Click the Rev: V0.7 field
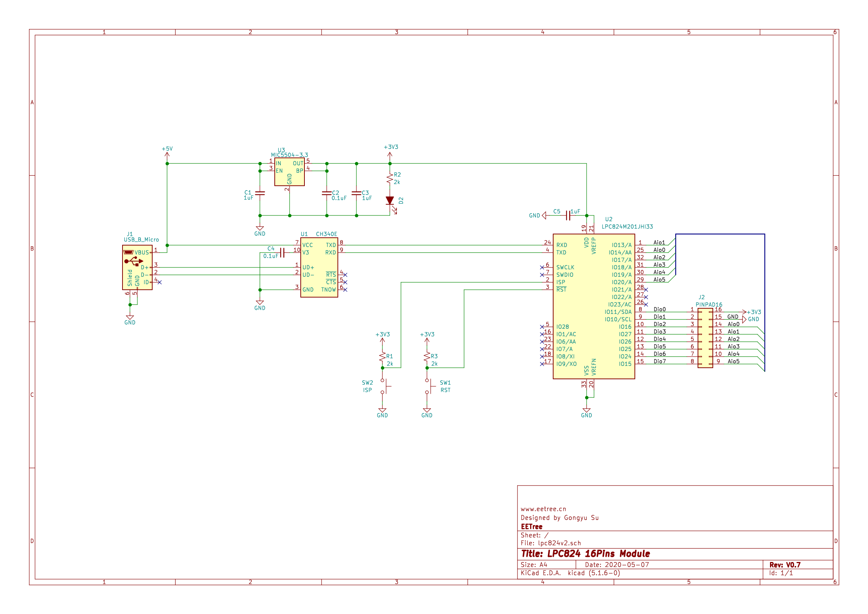 (785, 565)
